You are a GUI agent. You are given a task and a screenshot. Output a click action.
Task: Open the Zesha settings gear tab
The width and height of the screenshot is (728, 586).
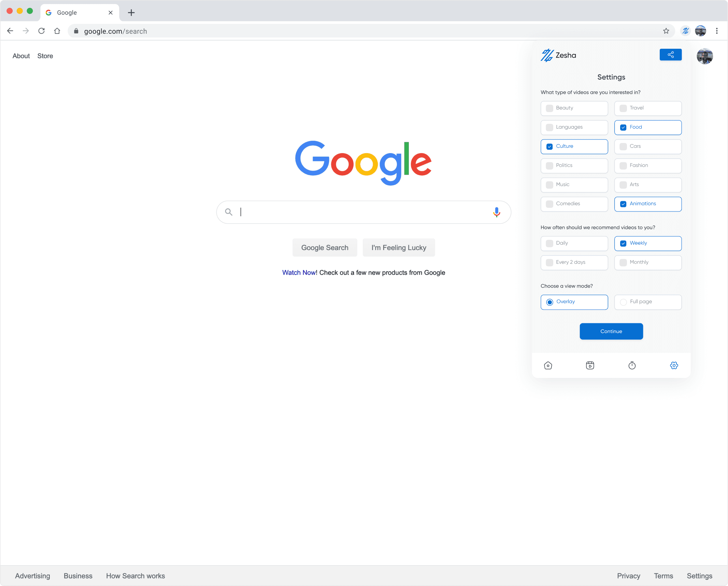[674, 365]
